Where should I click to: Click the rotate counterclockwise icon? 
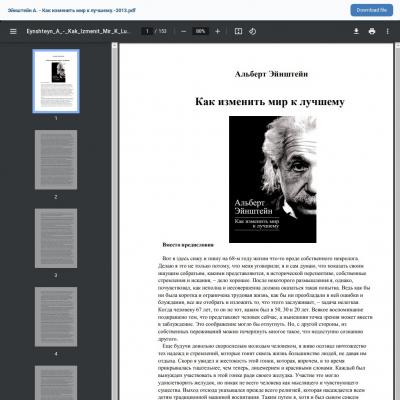tap(253, 31)
